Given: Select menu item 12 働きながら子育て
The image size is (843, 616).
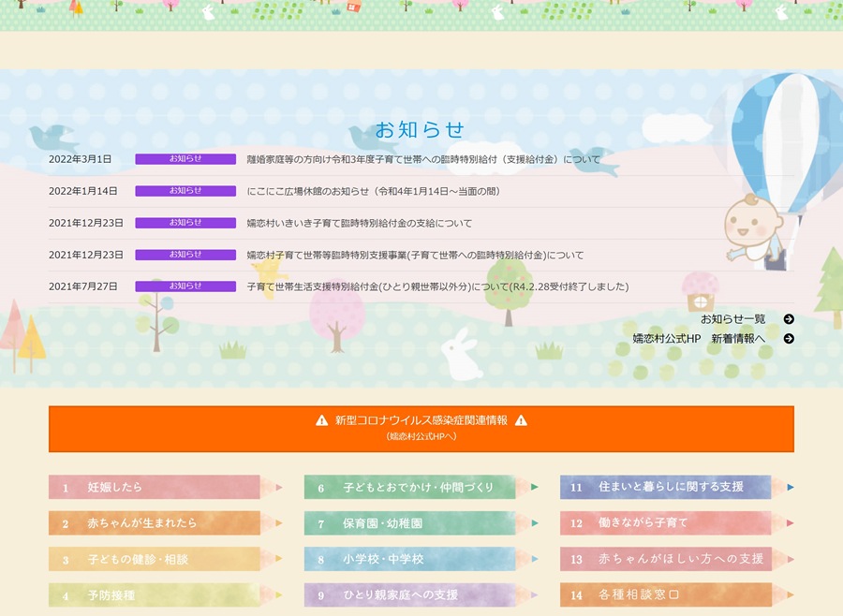Looking at the screenshot, I should coord(666,523).
